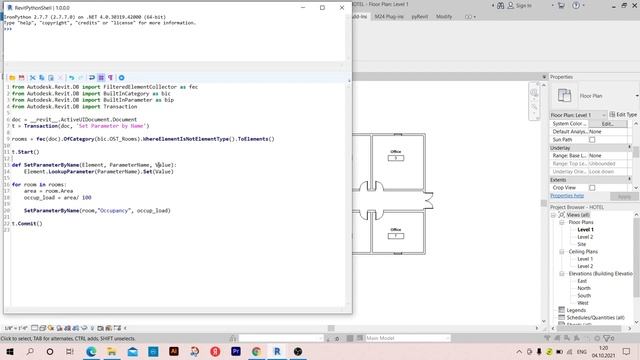Open Windows Start menu

click(x=9, y=351)
